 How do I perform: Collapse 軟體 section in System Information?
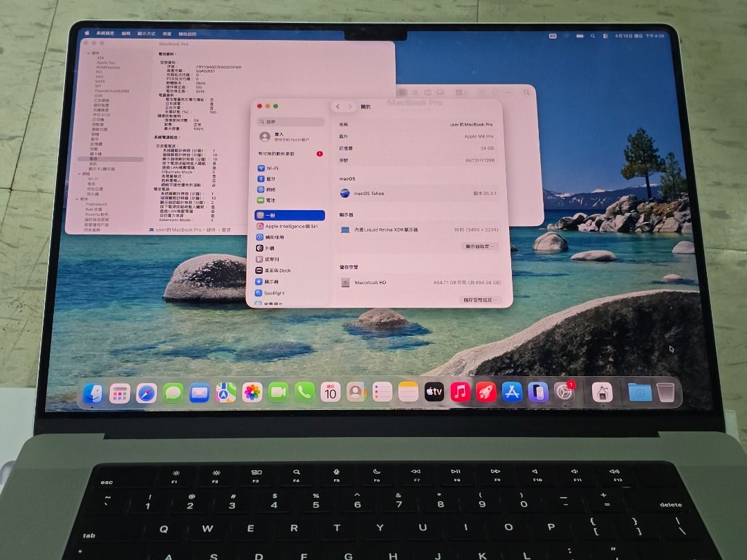(77, 199)
